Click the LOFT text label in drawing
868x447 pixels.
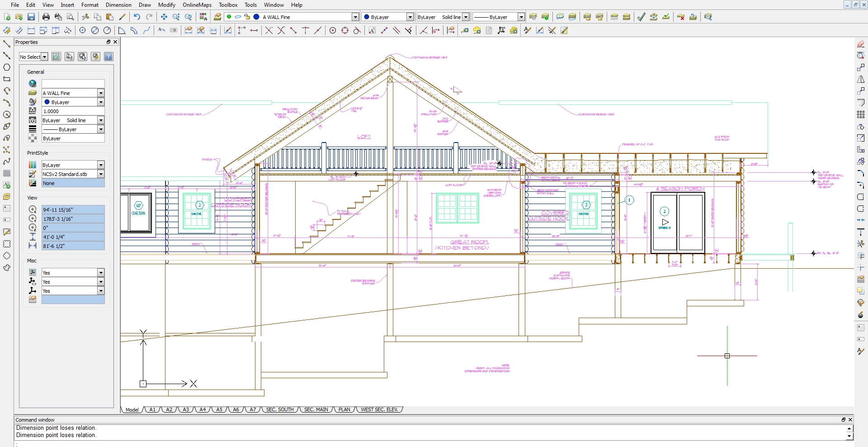click(364, 137)
